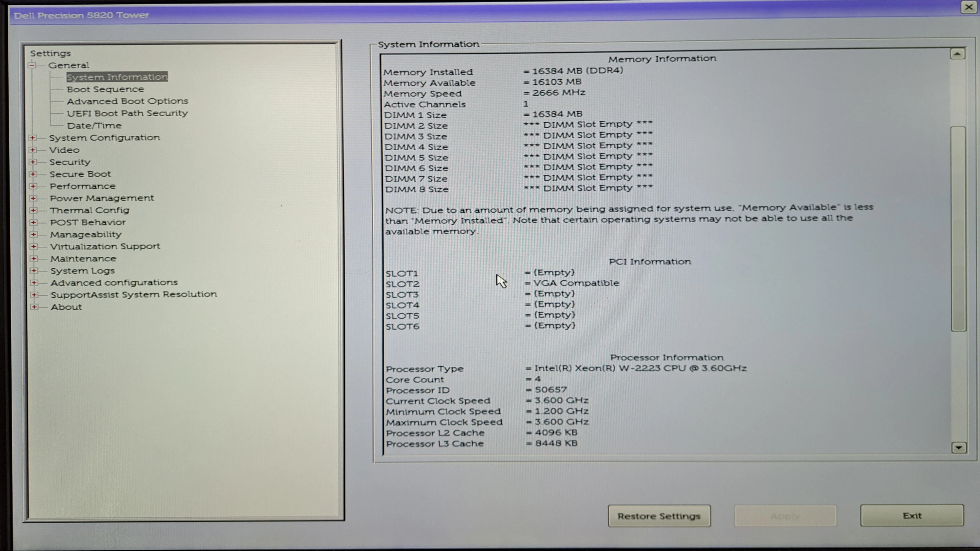Select the Manageability label
The height and width of the screenshot is (551, 980).
pyautogui.click(x=86, y=235)
